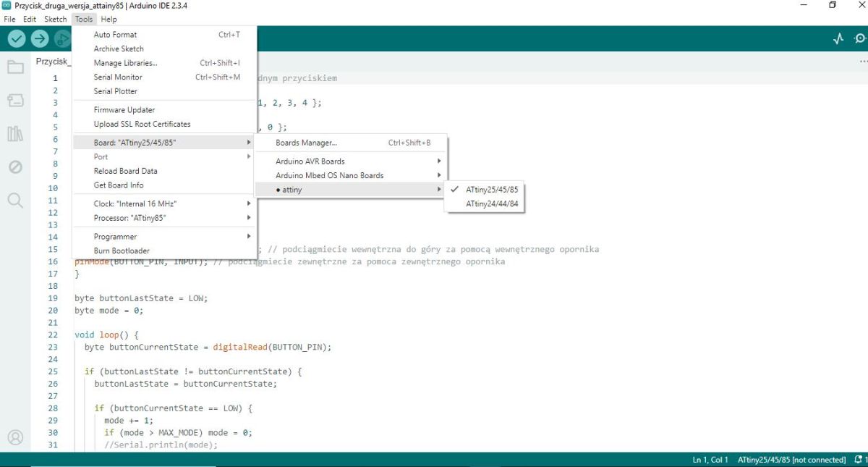Click the //Serial.println(mode); comment line
The height and width of the screenshot is (467, 868).
click(161, 445)
